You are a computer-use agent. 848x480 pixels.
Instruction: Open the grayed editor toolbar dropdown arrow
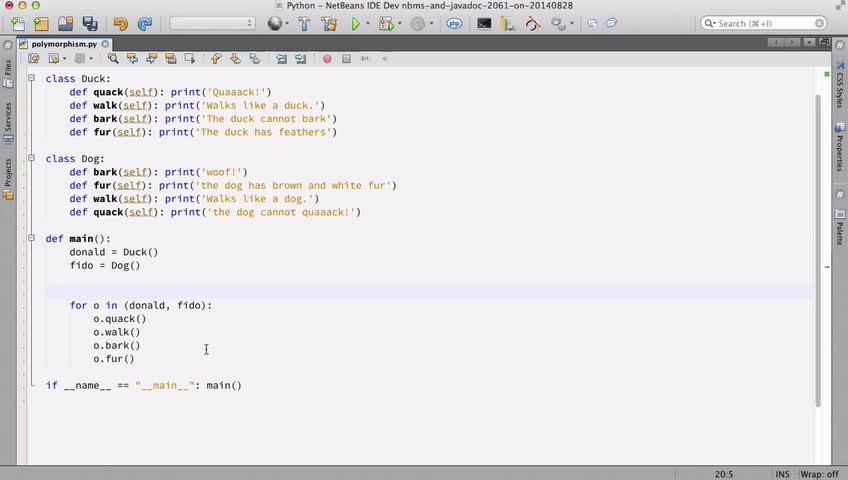point(91,58)
